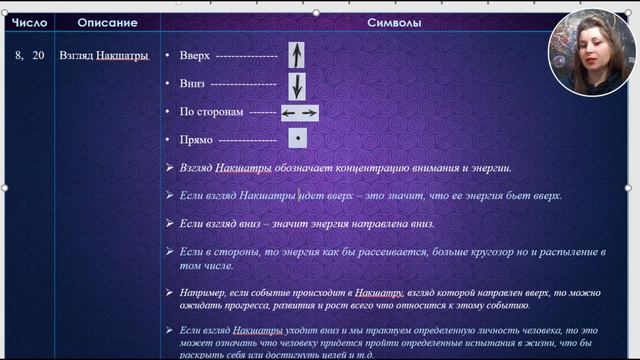Viewport: 640px width, 360px height.
Task: Click the 'По сторонам' bullet text
Action: tap(211, 112)
